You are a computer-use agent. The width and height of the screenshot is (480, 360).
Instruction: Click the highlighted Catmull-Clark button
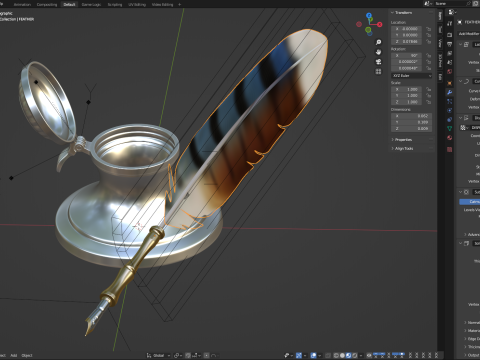click(470, 202)
